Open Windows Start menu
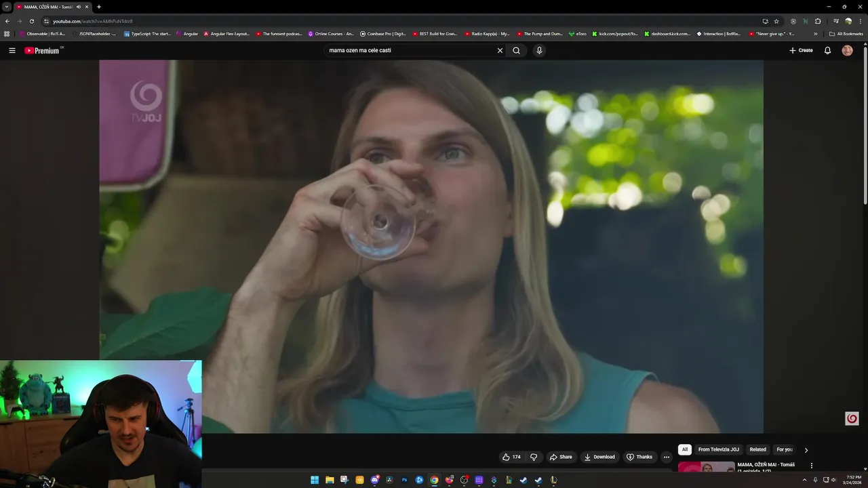This screenshot has height=488, width=868. [x=315, y=480]
